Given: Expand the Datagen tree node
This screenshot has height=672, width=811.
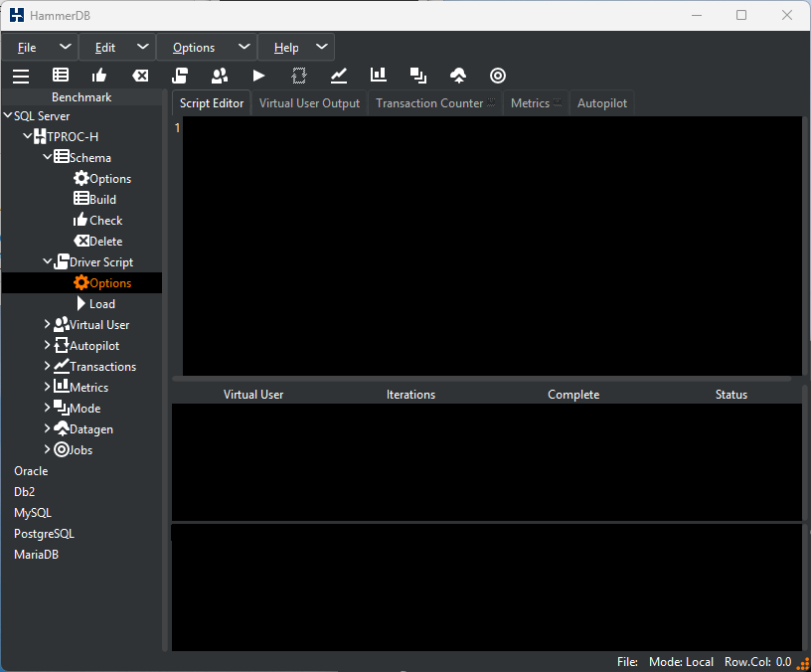Looking at the screenshot, I should (47, 428).
